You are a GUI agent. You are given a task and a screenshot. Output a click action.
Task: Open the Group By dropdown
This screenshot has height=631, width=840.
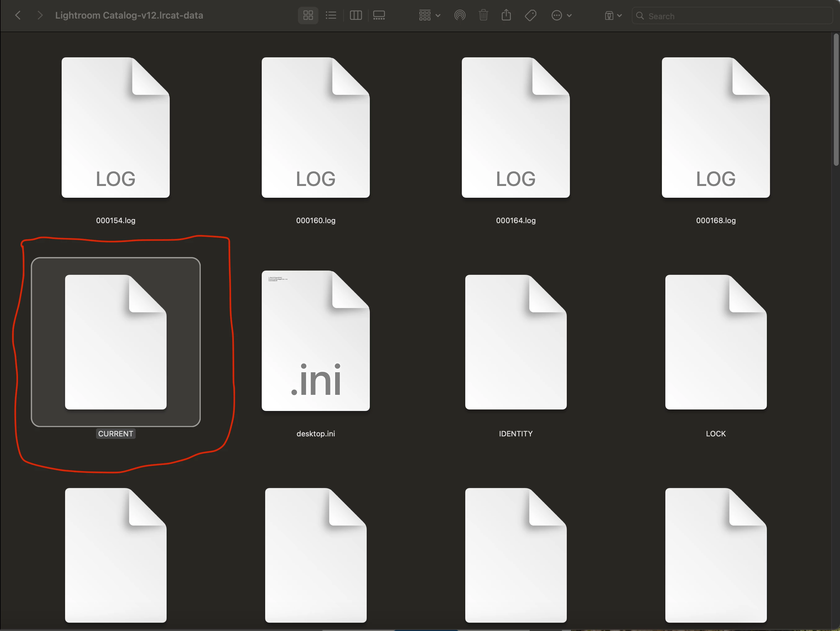(x=430, y=15)
